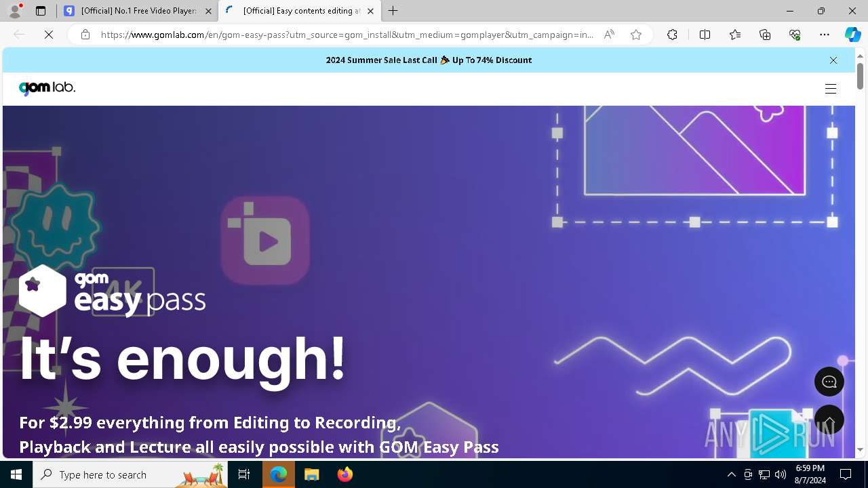Open the clock showing 6:59 PM
This screenshot has width=868, height=488.
coord(810,474)
